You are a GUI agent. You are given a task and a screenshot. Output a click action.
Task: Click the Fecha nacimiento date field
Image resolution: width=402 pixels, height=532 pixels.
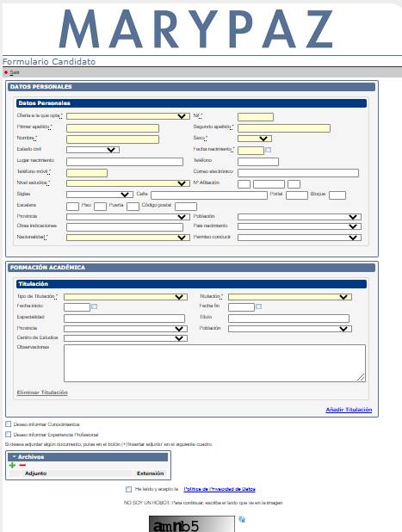click(250, 151)
